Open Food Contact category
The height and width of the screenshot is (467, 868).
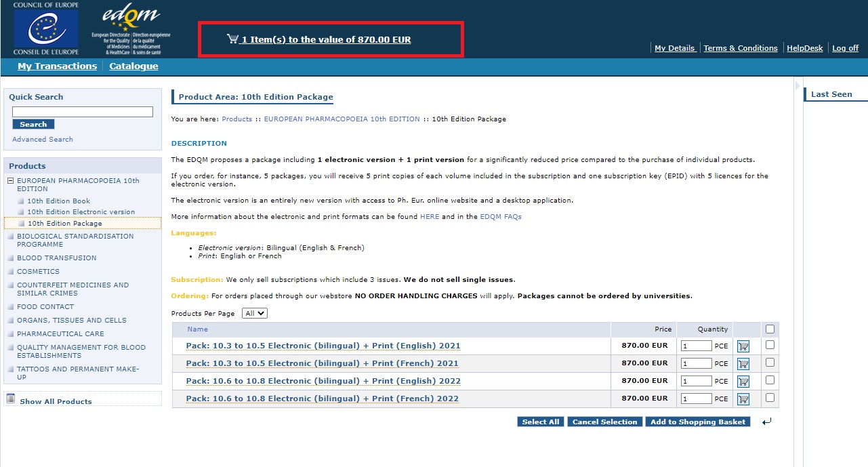pos(45,306)
